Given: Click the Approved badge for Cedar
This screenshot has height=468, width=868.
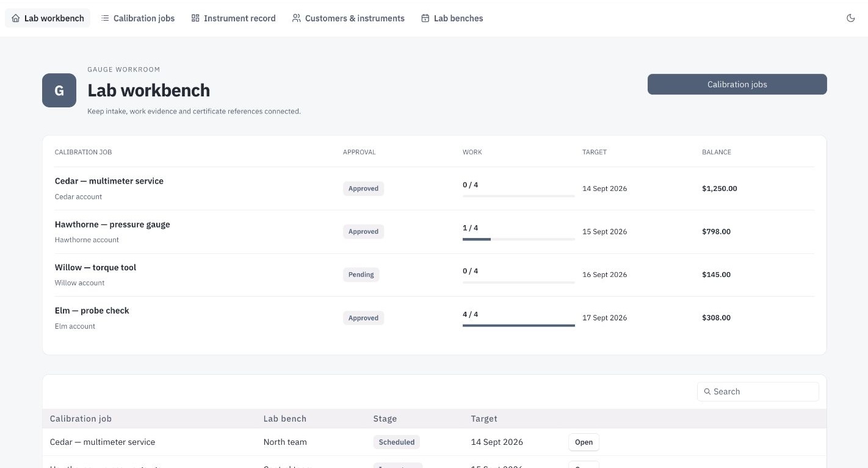Looking at the screenshot, I should pyautogui.click(x=363, y=189).
